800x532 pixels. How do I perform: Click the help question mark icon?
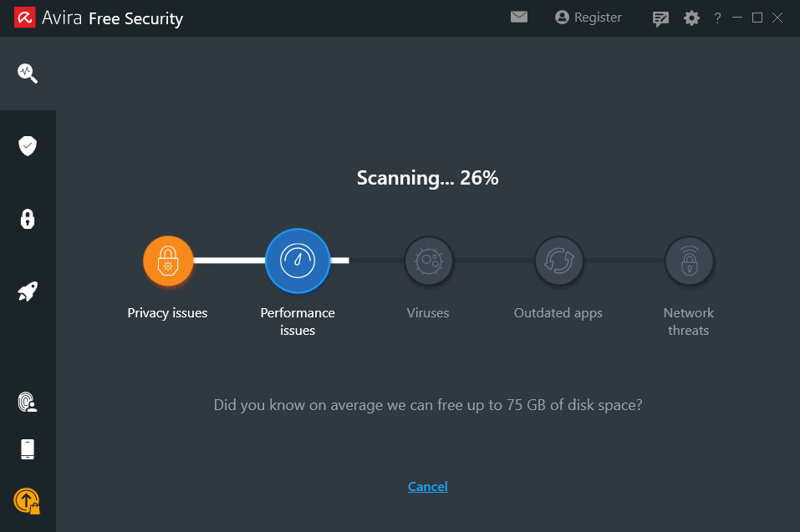pos(717,18)
